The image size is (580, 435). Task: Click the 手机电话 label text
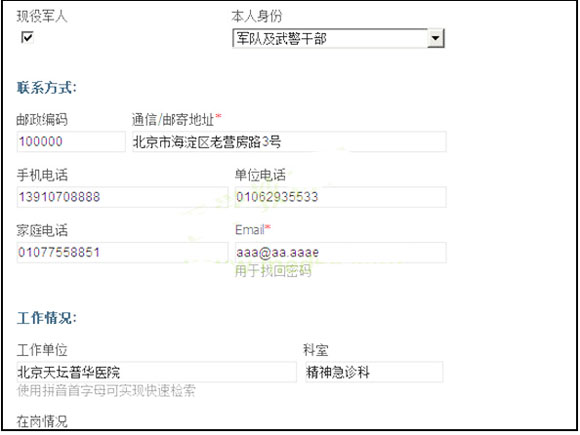[x=42, y=175]
